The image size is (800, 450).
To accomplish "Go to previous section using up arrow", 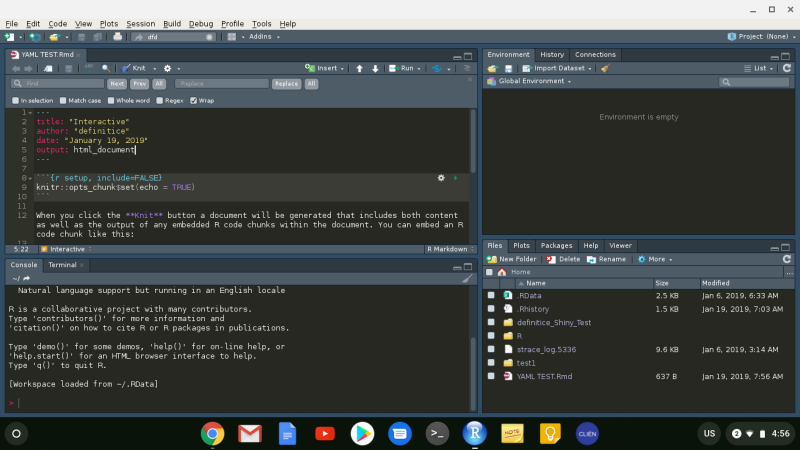I will (358, 68).
